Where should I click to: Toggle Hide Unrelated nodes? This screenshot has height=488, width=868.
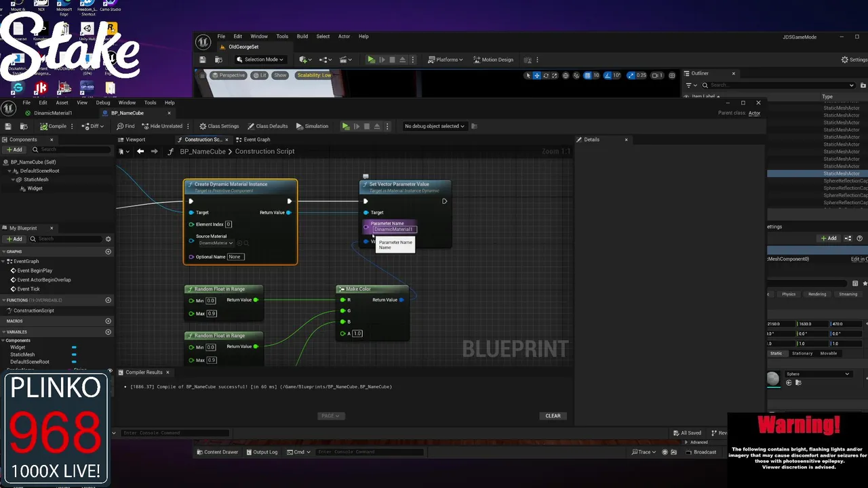click(x=161, y=126)
